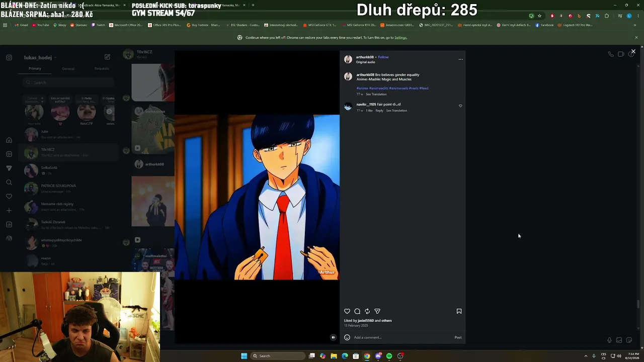
Task: Open the Facebook bookmark
Action: click(545, 25)
